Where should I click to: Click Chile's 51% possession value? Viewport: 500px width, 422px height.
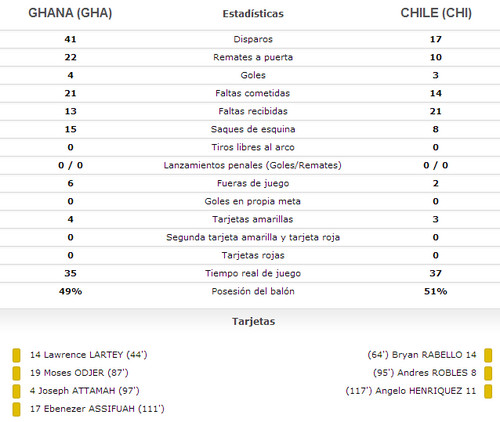pyautogui.click(x=436, y=291)
